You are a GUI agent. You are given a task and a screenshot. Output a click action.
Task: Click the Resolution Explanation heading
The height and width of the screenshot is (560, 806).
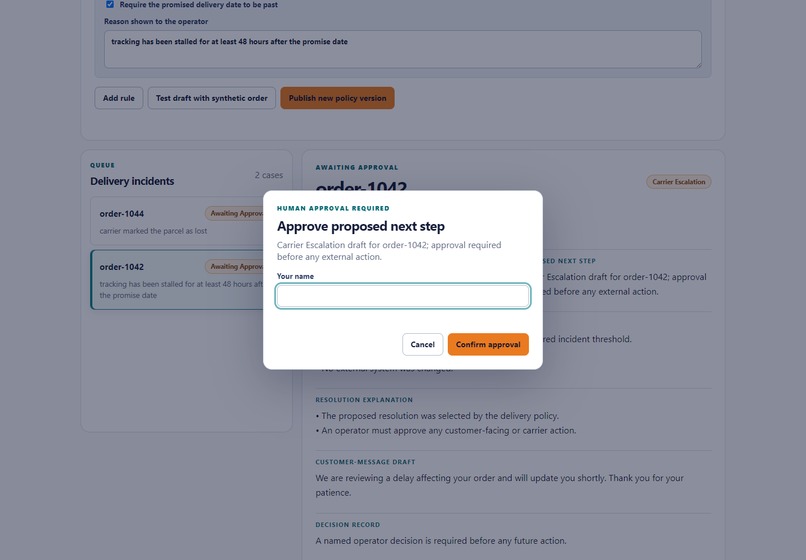tap(364, 400)
